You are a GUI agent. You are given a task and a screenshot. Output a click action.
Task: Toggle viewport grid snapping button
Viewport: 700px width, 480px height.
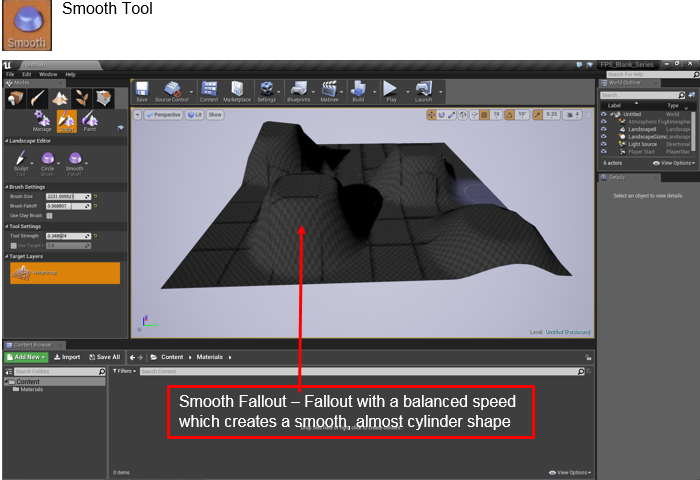tap(484, 115)
